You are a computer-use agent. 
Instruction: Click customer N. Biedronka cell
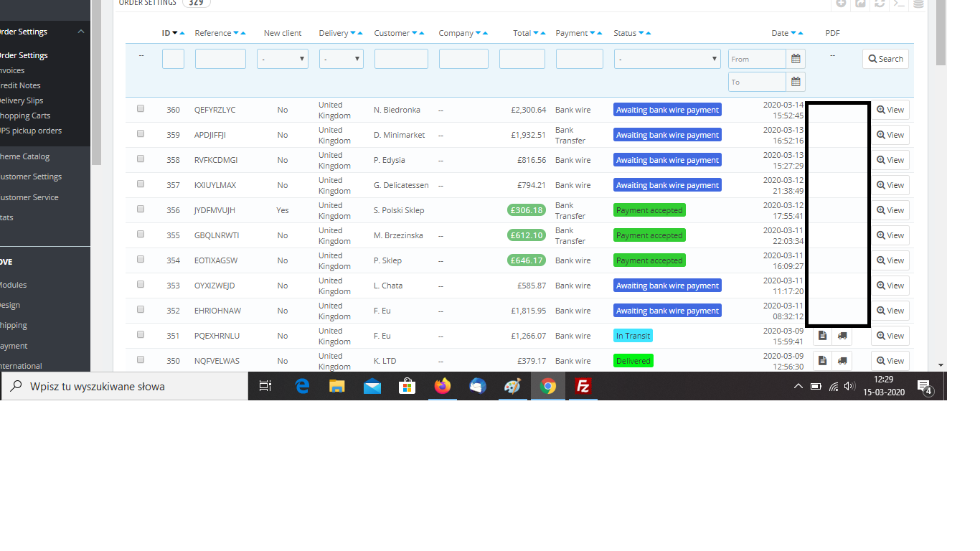[x=397, y=110]
